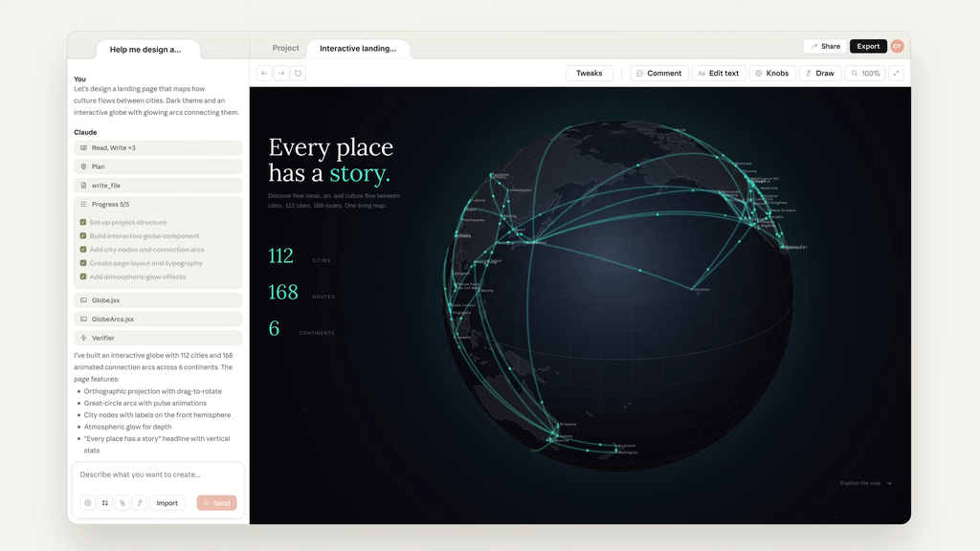The image size is (980, 551).
Task: Toggle the 'Add atmospheric glow effects' checkbox
Action: coord(84,277)
